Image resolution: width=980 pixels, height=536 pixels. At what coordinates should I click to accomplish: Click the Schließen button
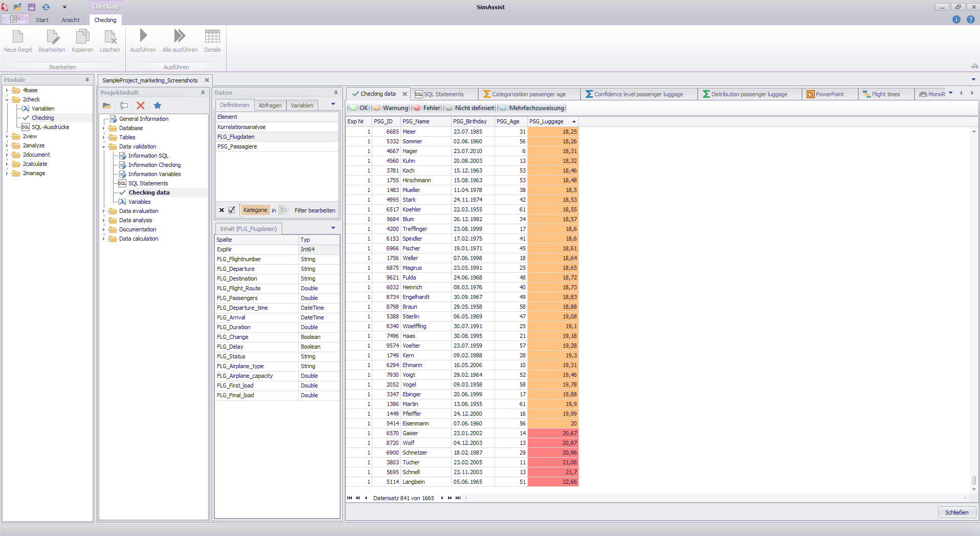pos(956,512)
